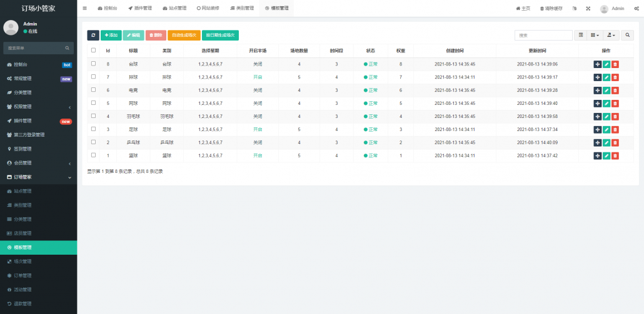
Task: Open the columns dropdown in table toolbar
Action: pyautogui.click(x=595, y=36)
